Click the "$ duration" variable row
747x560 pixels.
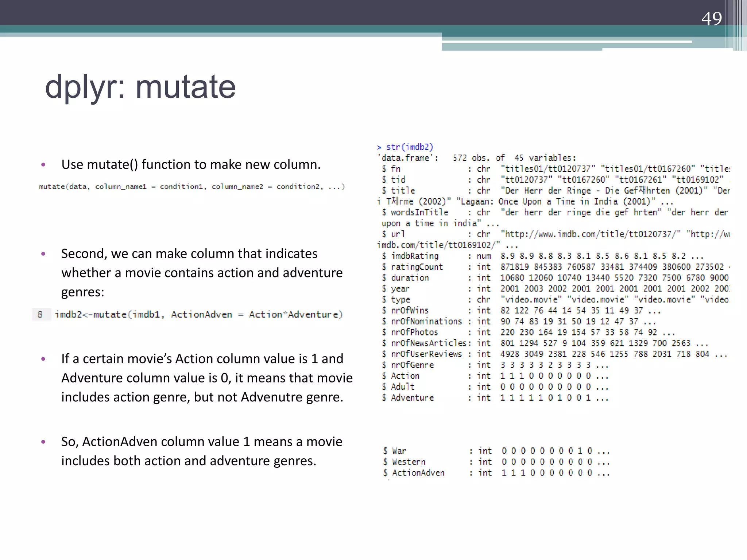(x=556, y=278)
